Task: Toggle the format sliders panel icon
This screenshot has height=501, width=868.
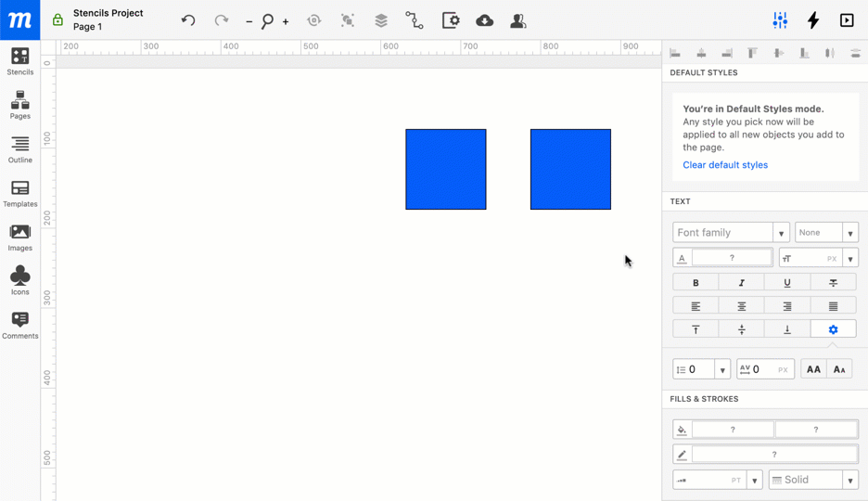Action: point(780,20)
